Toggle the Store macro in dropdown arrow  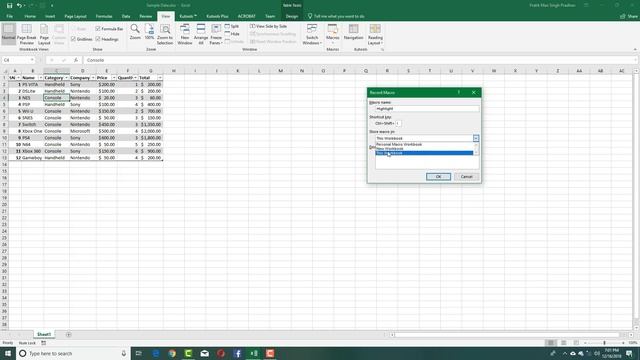[476, 138]
